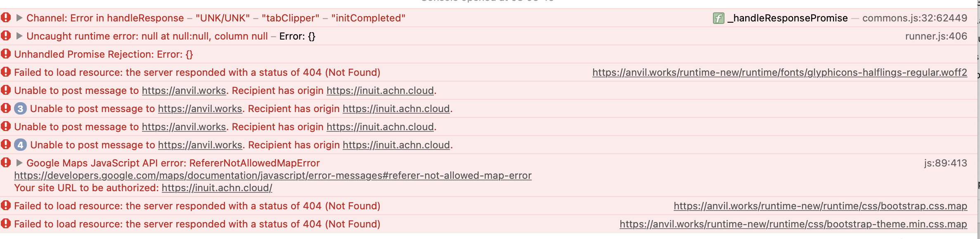Click error icon on the glyphicons 404 row
This screenshot has height=239, width=980.
(x=6, y=72)
